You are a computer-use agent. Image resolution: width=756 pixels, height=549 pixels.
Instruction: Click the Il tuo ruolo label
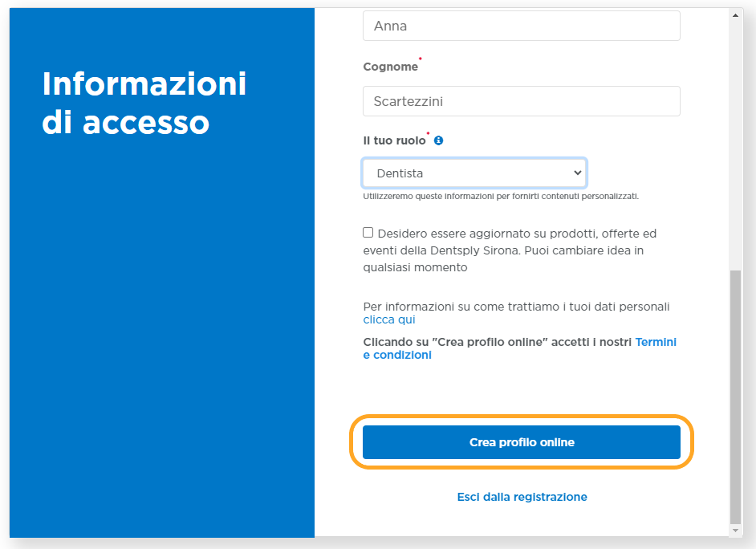pos(394,140)
